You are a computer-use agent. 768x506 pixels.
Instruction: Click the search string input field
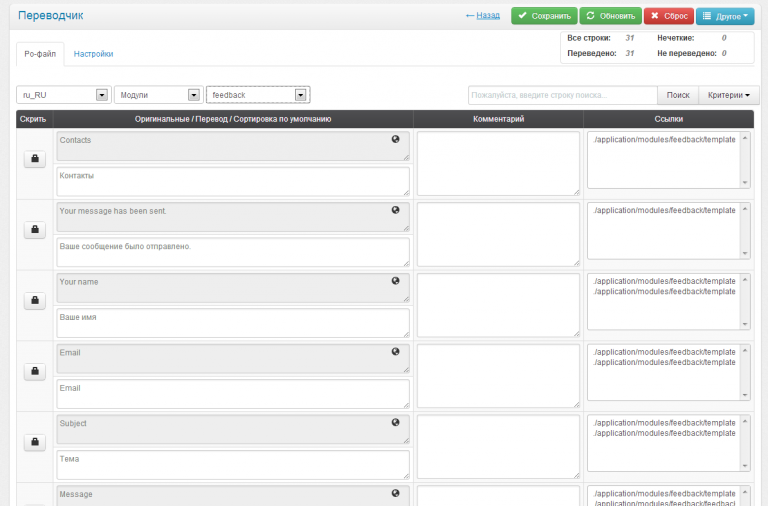click(562, 95)
